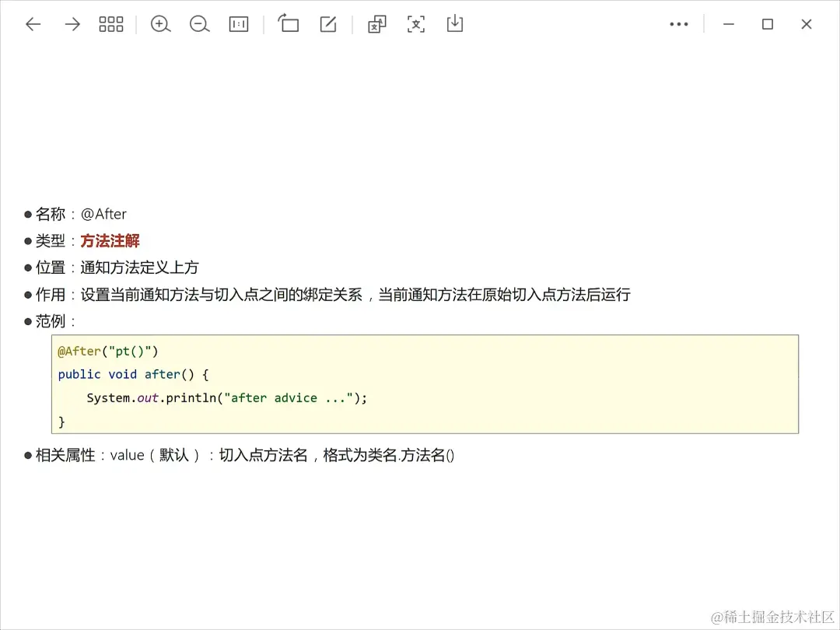This screenshot has height=630, width=840.
Task: Click the '通知方法定义上方' text
Action: pos(139,268)
